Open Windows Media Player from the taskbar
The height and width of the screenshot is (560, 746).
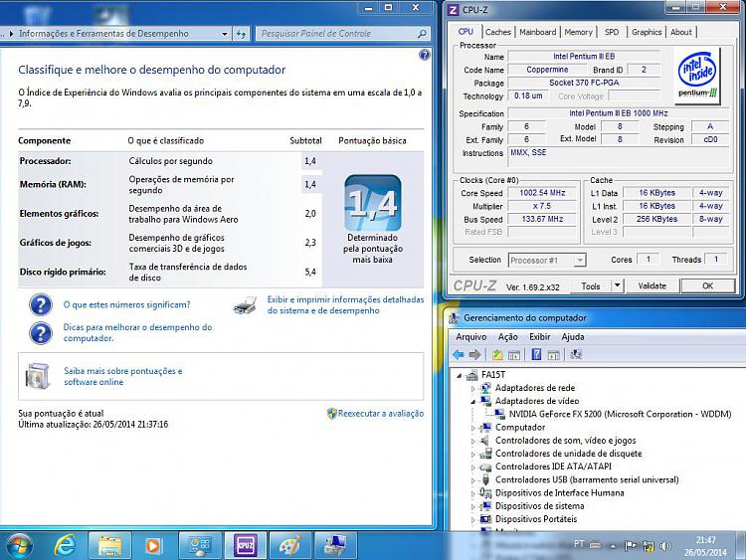point(153,545)
